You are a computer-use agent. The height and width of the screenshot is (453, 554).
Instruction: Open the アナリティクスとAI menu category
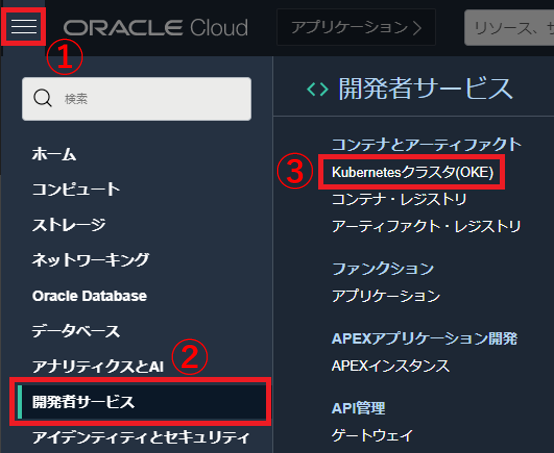[x=98, y=366]
